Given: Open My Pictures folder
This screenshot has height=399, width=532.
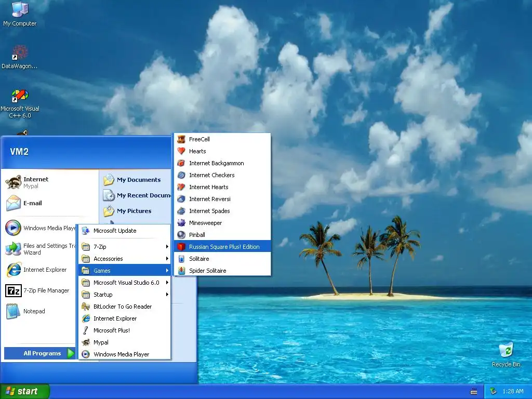Looking at the screenshot, I should (x=136, y=211).
